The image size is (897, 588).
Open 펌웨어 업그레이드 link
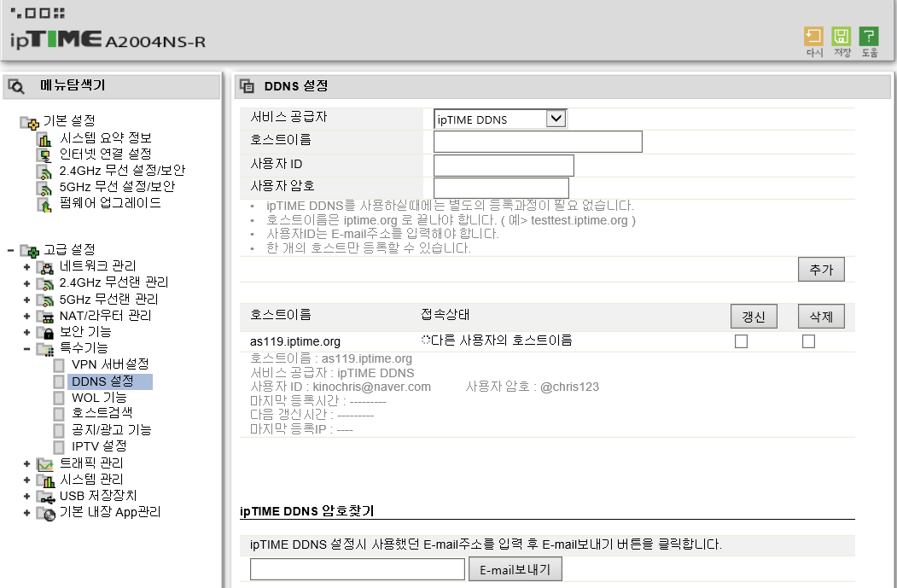click(x=110, y=203)
